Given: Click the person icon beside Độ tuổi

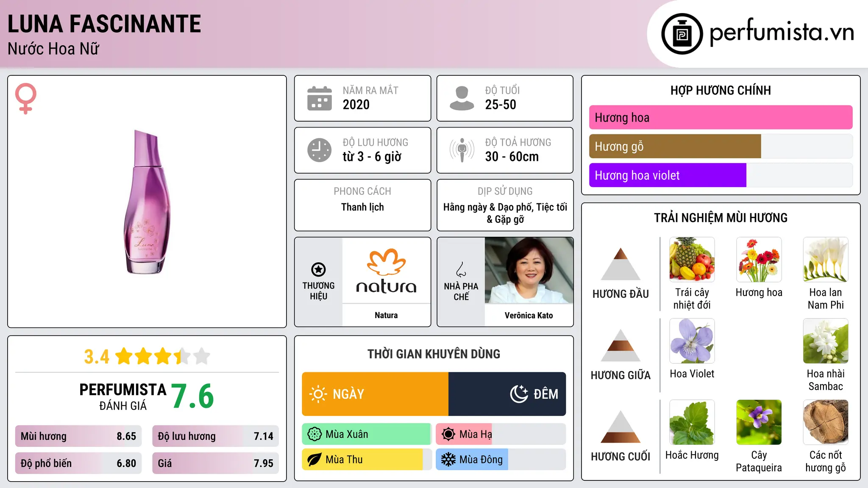Looking at the screenshot, I should [x=462, y=98].
